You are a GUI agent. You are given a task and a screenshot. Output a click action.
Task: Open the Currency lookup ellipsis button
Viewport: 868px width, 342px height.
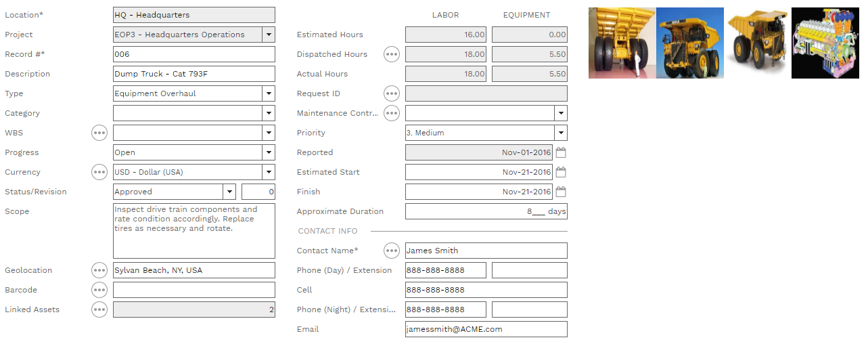point(99,172)
